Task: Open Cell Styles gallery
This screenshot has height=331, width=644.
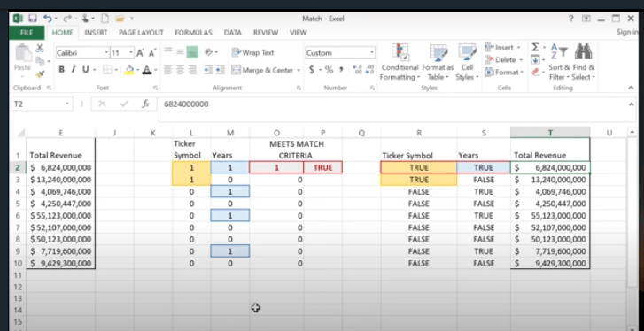Action: click(467, 62)
